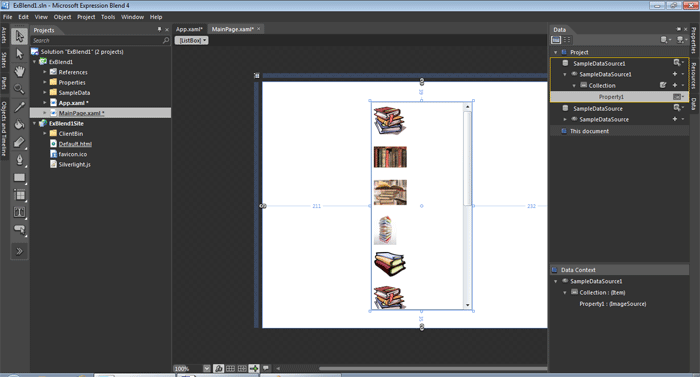The image size is (700, 377).
Task: Open the Project menu
Action: pos(86,17)
